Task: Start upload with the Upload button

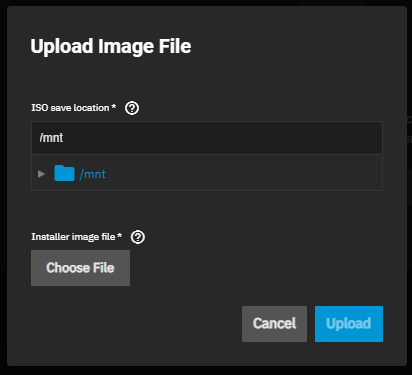Action: pyautogui.click(x=349, y=324)
